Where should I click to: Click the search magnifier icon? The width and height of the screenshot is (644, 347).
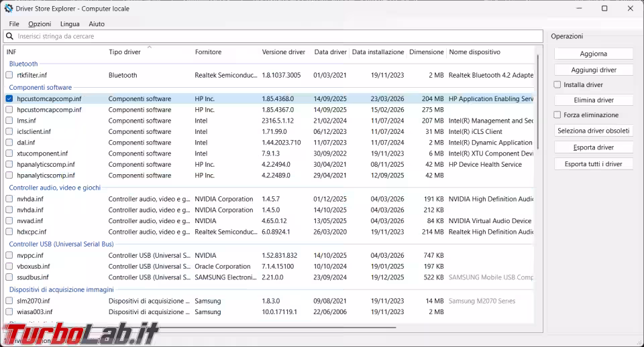(9, 36)
